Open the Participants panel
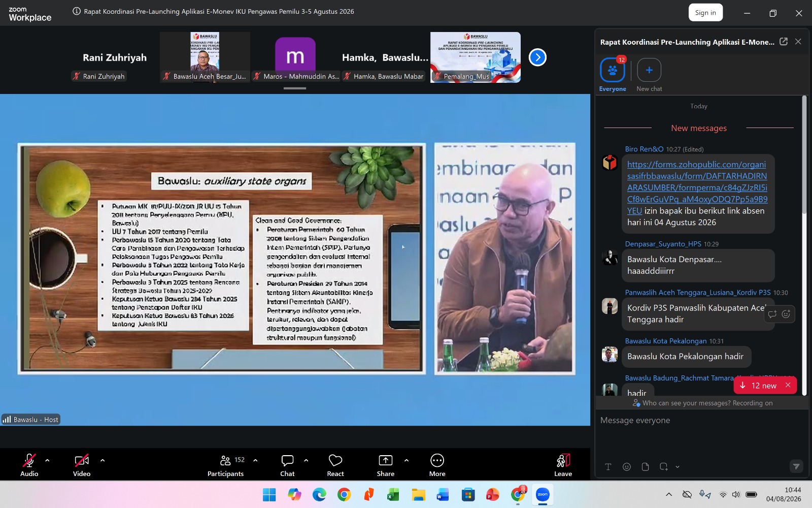 click(226, 465)
